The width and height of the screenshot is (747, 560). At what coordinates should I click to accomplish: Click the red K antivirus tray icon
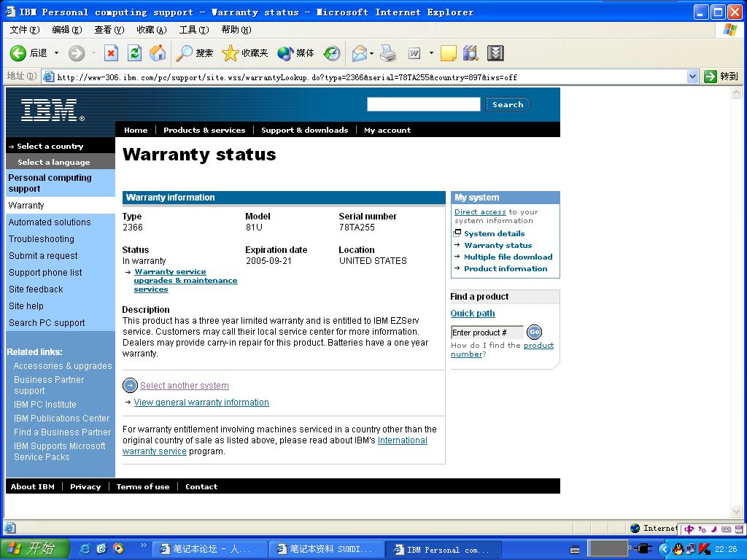(704, 549)
